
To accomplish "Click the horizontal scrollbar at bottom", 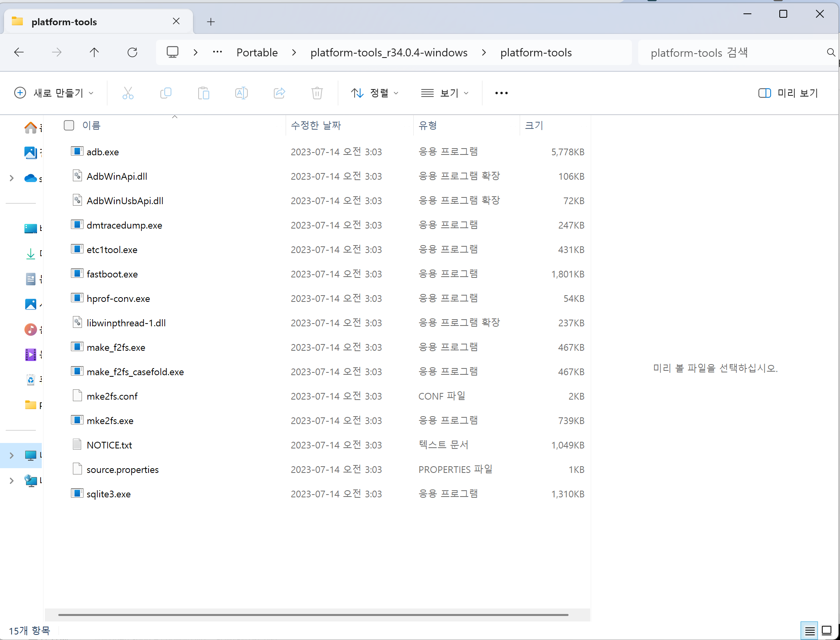I will point(313,615).
